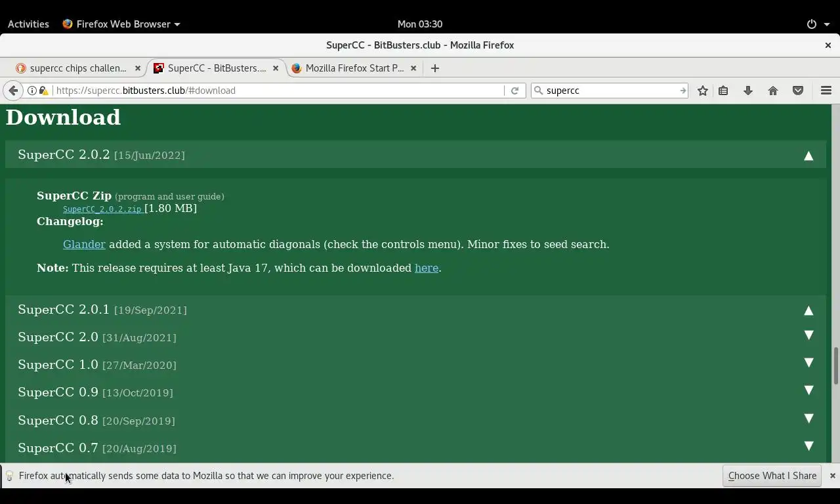Go to Firefox home page icon
The width and height of the screenshot is (840, 504).
coord(773,91)
